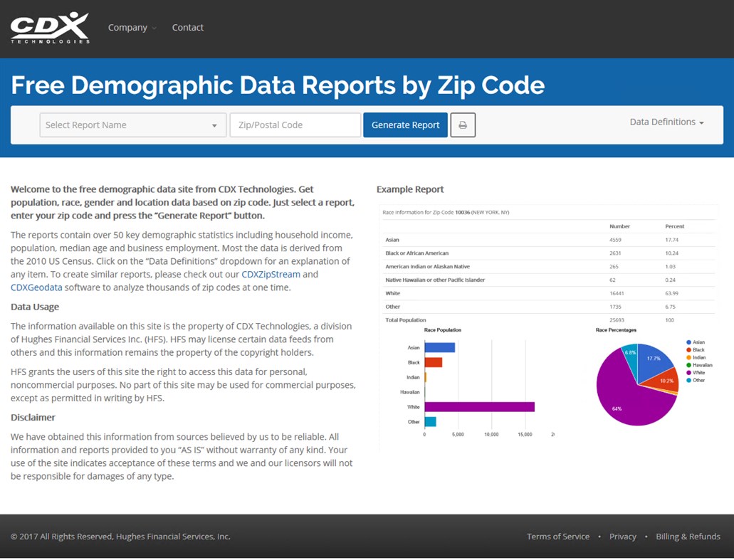Follow the CDXGeodata link

pyautogui.click(x=36, y=287)
